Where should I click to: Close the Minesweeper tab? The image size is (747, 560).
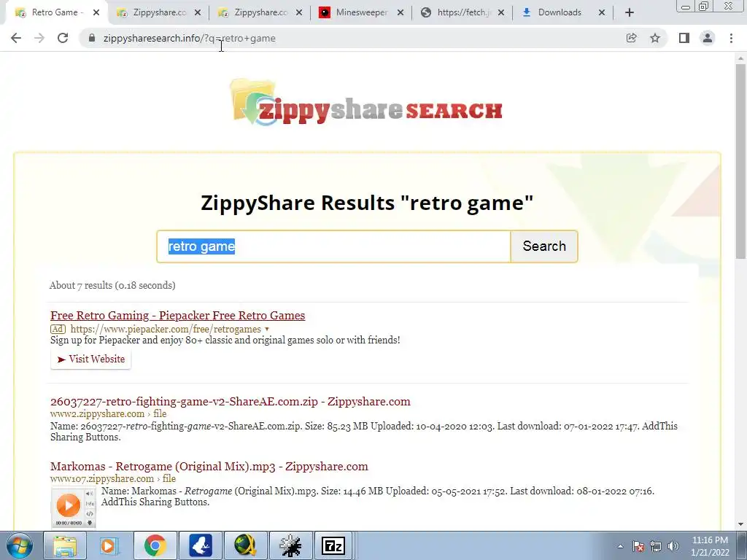(x=400, y=13)
